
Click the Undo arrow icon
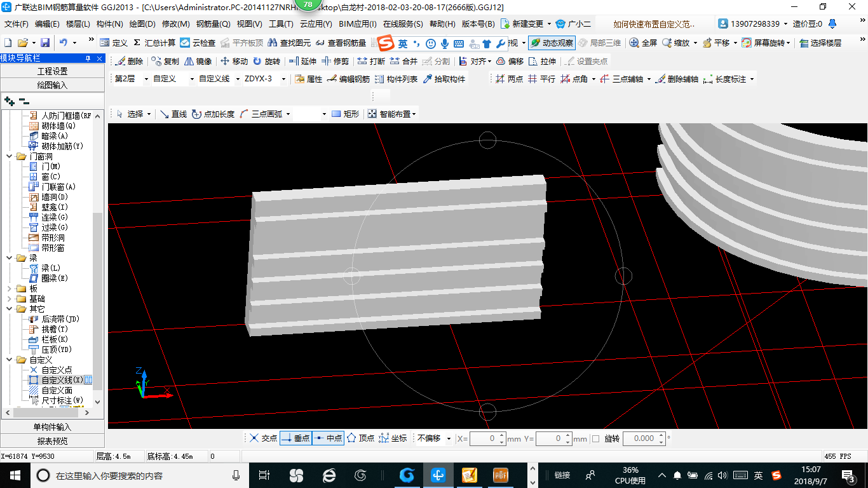tap(64, 43)
